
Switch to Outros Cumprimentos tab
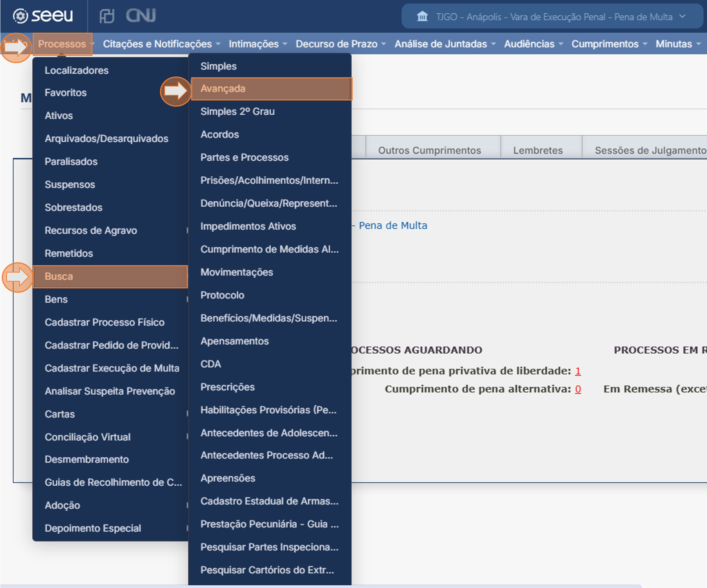[429, 150]
